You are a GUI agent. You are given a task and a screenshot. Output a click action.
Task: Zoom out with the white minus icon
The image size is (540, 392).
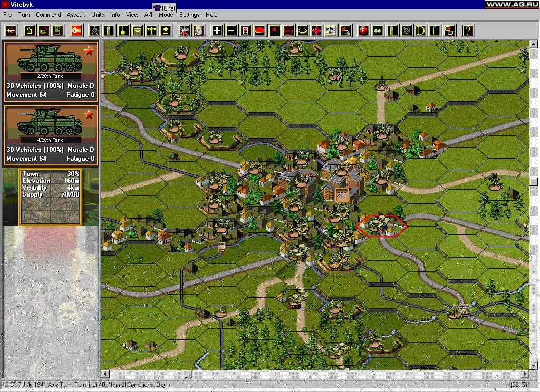tap(231, 31)
